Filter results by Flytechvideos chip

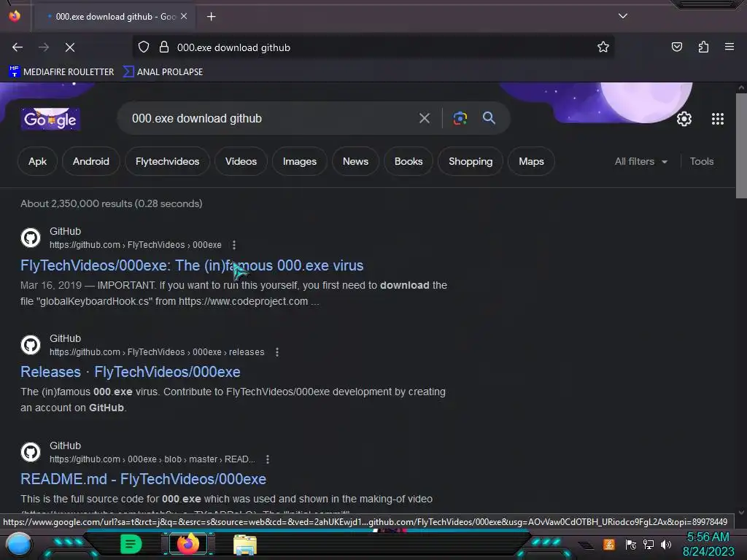pyautogui.click(x=167, y=161)
